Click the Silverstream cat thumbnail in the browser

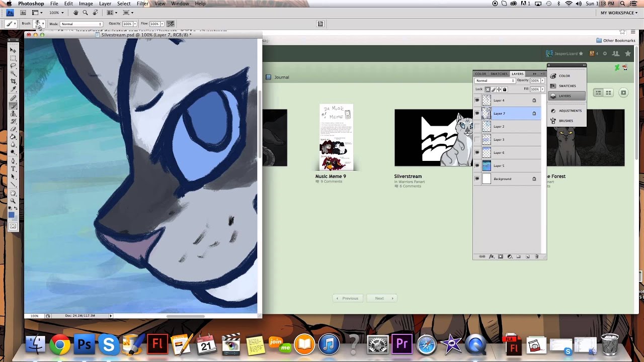434,138
